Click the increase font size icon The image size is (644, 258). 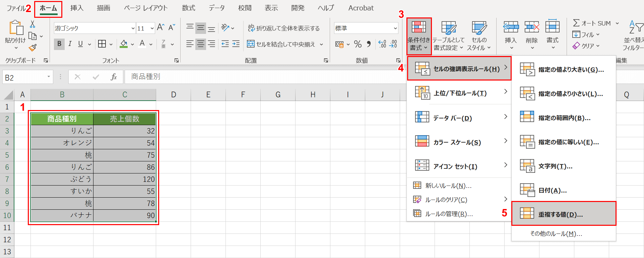point(161,28)
